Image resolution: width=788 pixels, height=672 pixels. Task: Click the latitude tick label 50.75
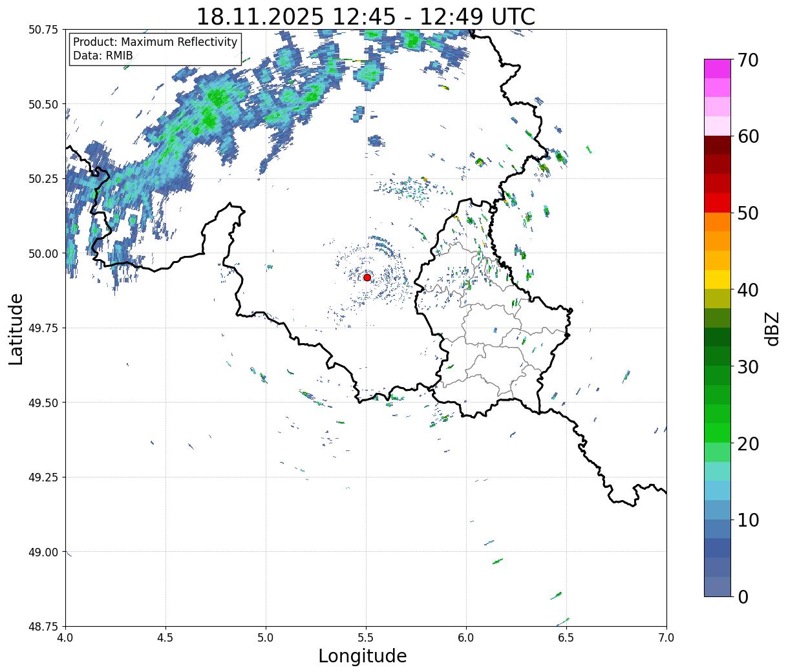coord(43,30)
